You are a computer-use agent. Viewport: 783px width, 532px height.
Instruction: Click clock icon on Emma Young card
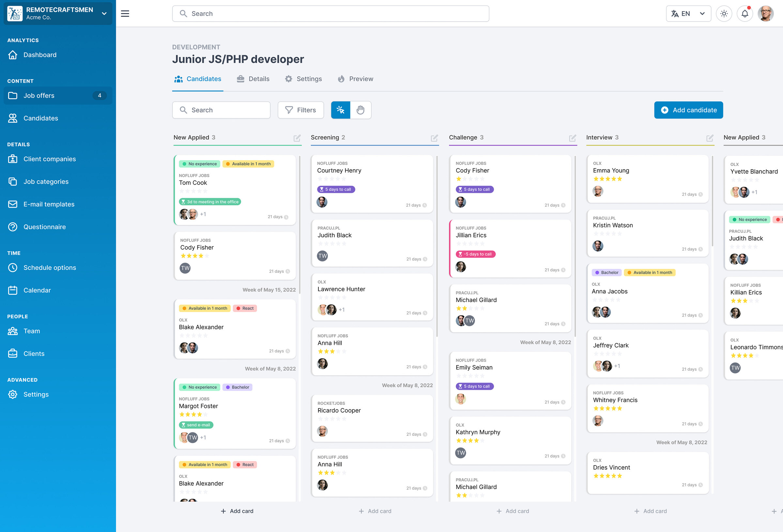(x=700, y=194)
